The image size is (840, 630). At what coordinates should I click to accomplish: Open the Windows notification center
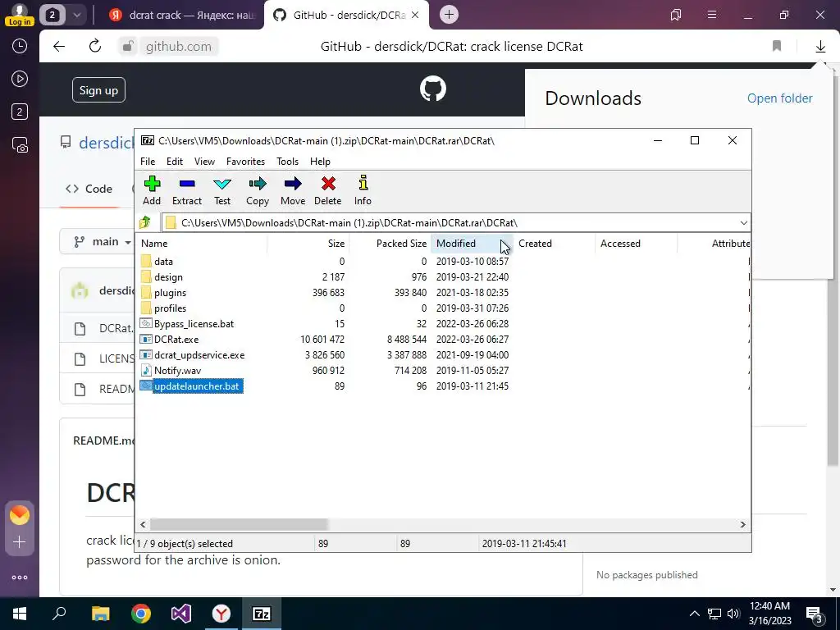(x=815, y=614)
